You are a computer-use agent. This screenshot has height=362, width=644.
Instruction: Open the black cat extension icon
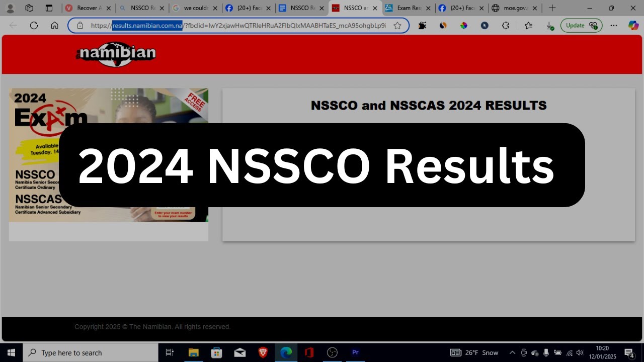(422, 25)
